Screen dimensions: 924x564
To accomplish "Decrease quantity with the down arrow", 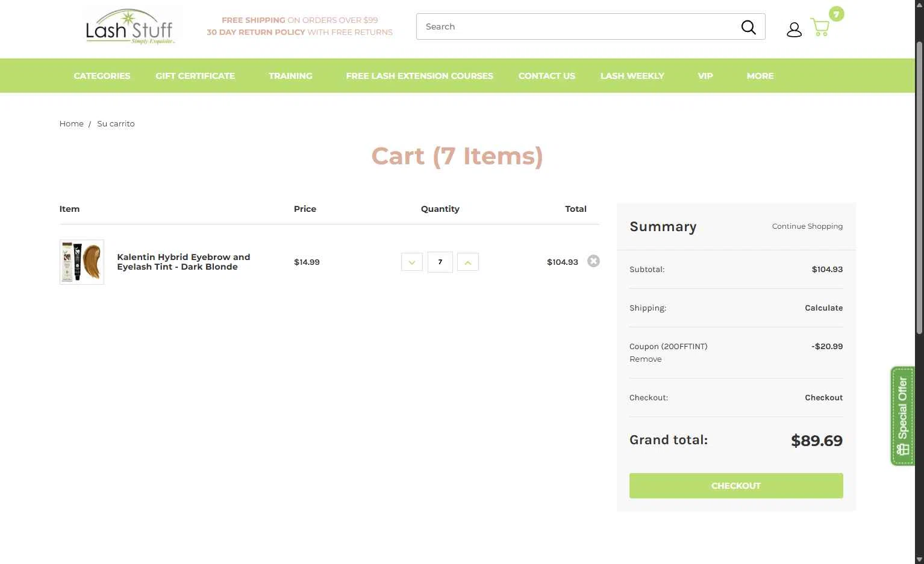I will [x=412, y=262].
